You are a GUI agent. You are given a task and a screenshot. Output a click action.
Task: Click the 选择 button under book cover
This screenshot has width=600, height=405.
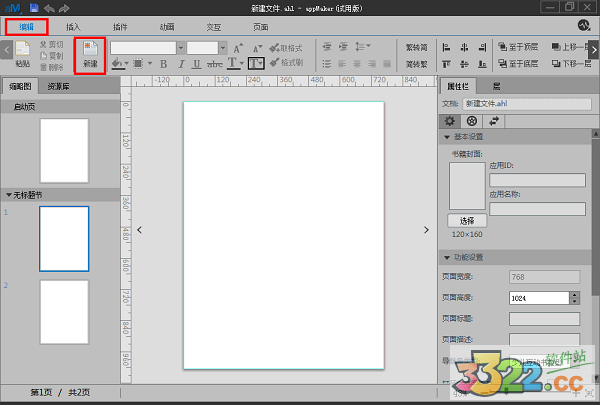(466, 219)
